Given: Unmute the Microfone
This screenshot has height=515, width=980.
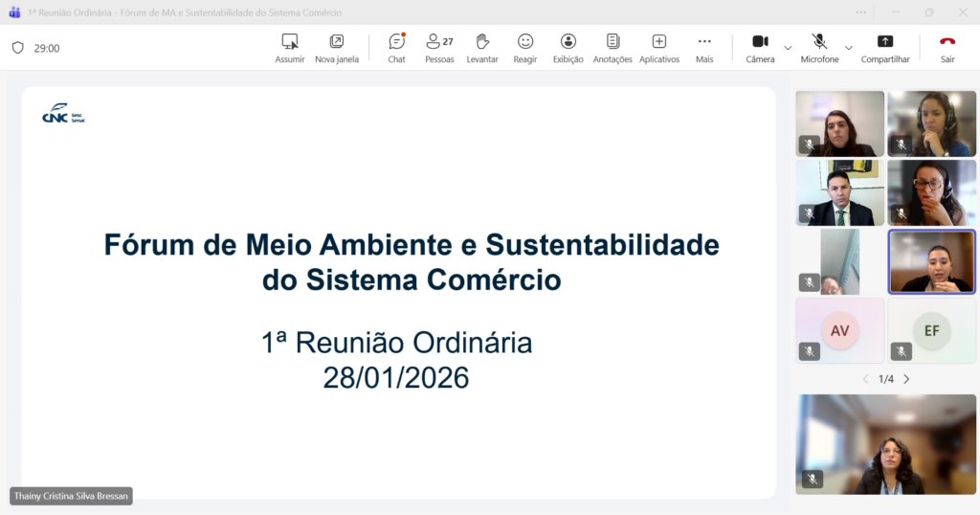Looking at the screenshot, I should point(819,48).
